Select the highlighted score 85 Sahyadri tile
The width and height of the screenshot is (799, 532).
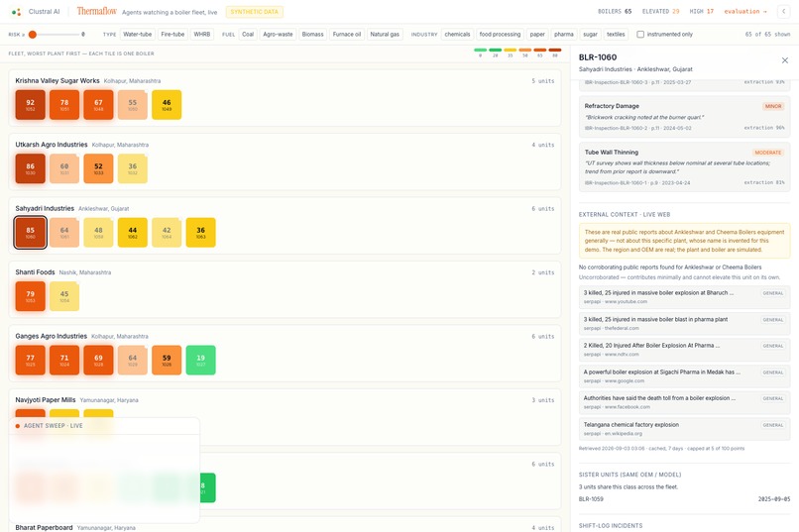coord(30,233)
